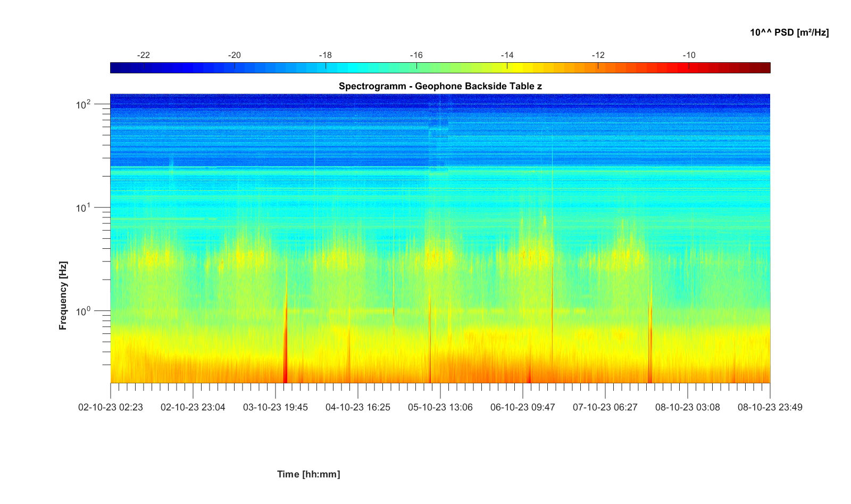
Task: Click colorbar tick label '-10'
Action: click(x=689, y=55)
